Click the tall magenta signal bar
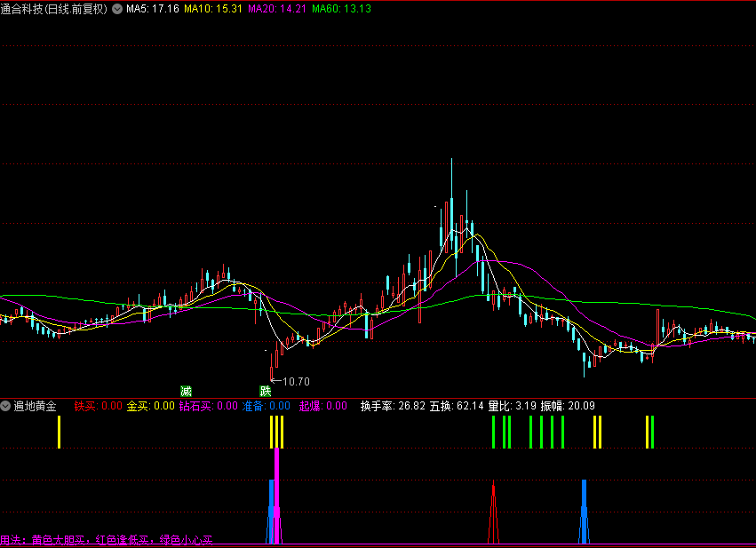The width and height of the screenshot is (756, 548). click(x=277, y=496)
